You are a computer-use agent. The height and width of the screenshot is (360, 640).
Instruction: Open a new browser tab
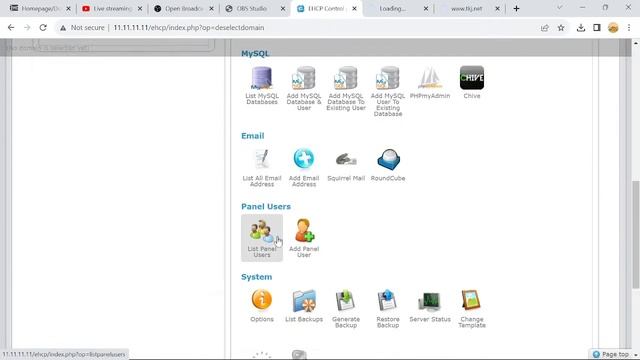pos(516,8)
